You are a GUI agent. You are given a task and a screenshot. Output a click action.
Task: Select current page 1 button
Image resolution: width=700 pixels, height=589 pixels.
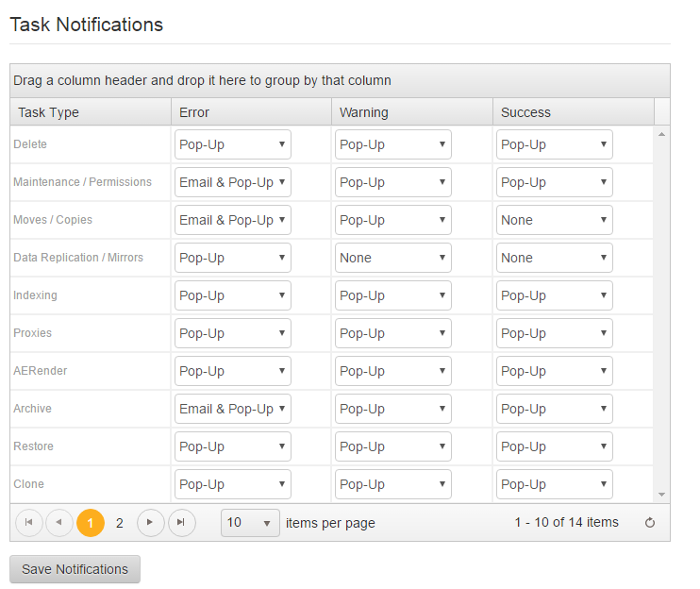[91, 523]
